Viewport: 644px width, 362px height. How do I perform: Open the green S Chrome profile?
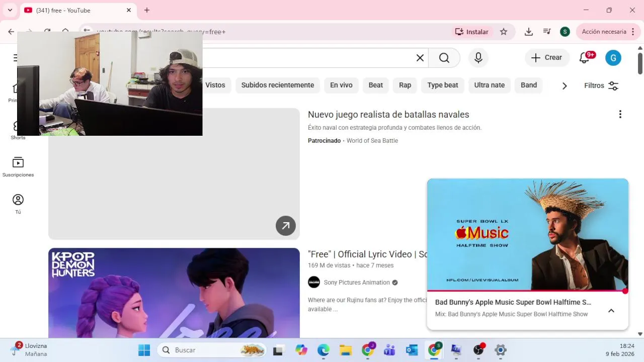[565, 32]
